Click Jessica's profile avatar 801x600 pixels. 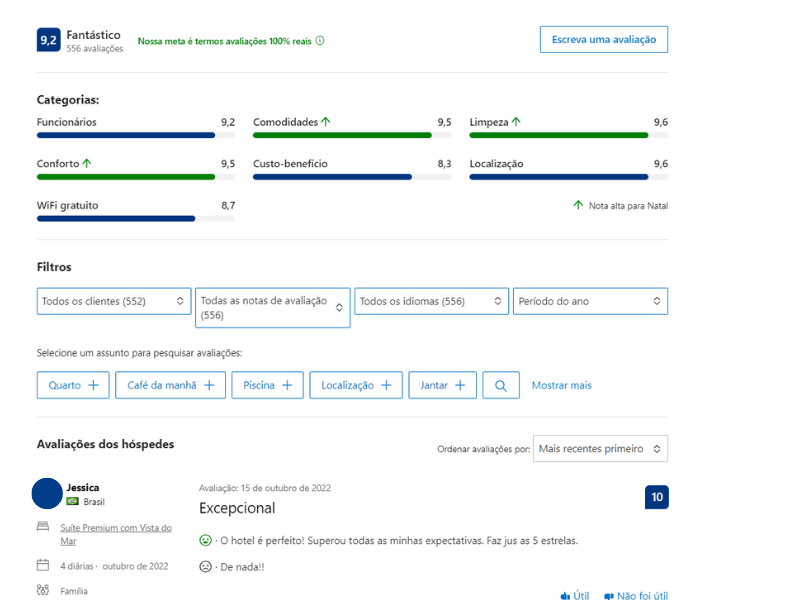point(46,493)
